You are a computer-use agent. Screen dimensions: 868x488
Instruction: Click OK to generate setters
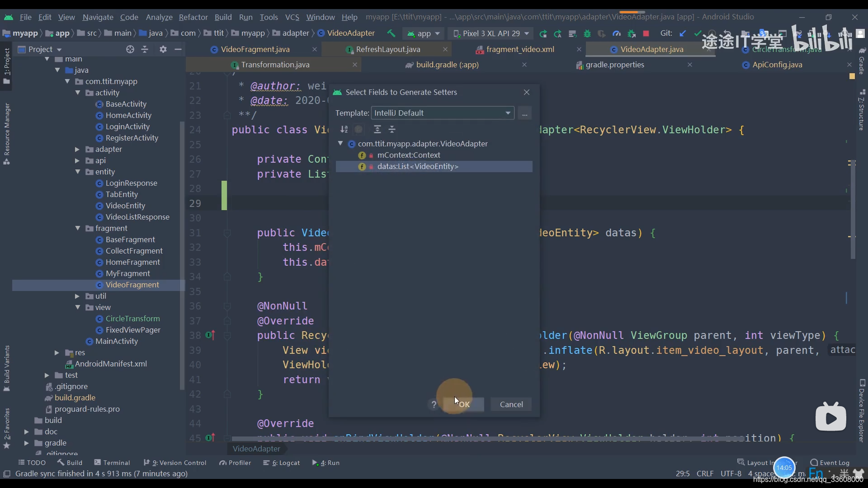pos(464,404)
